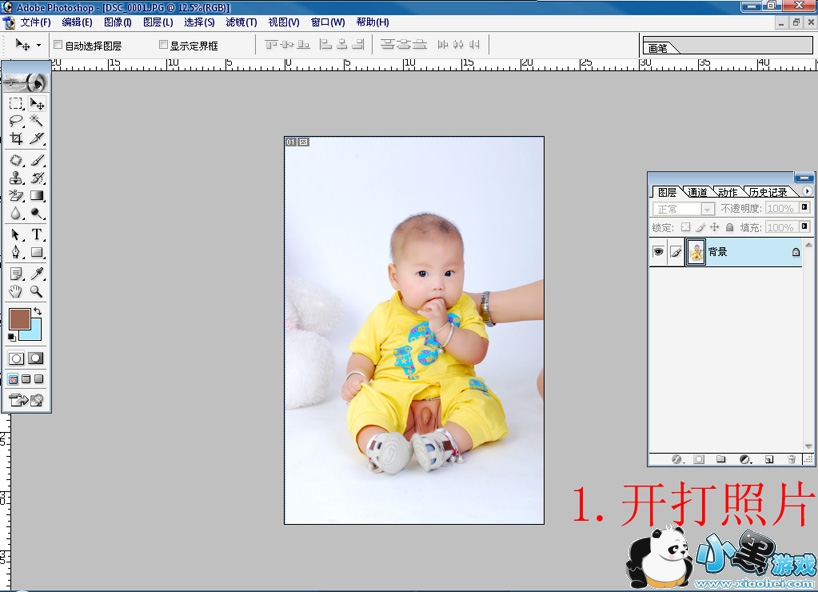This screenshot has width=818, height=592.
Task: Enable 显示定界框 checkbox
Action: 163,45
